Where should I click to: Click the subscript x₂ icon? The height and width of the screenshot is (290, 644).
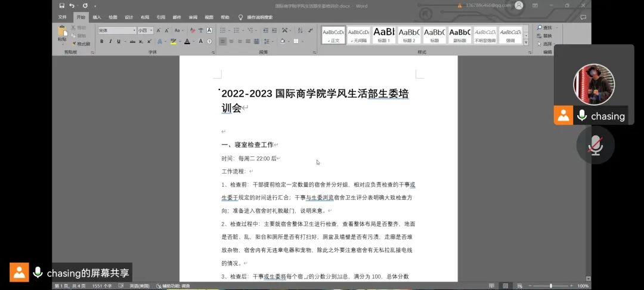pos(141,42)
